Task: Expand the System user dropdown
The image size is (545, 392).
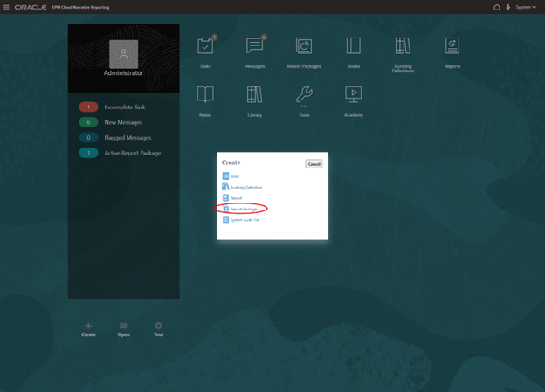Action: 525,7
